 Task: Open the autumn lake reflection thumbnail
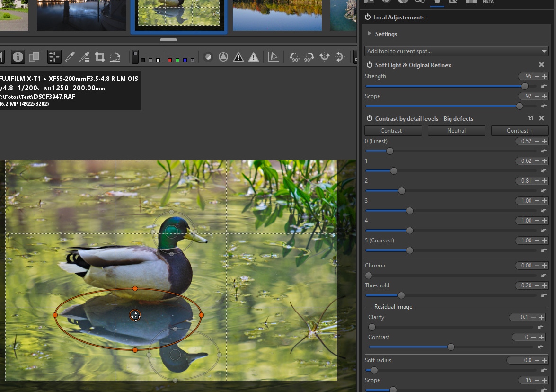click(277, 15)
